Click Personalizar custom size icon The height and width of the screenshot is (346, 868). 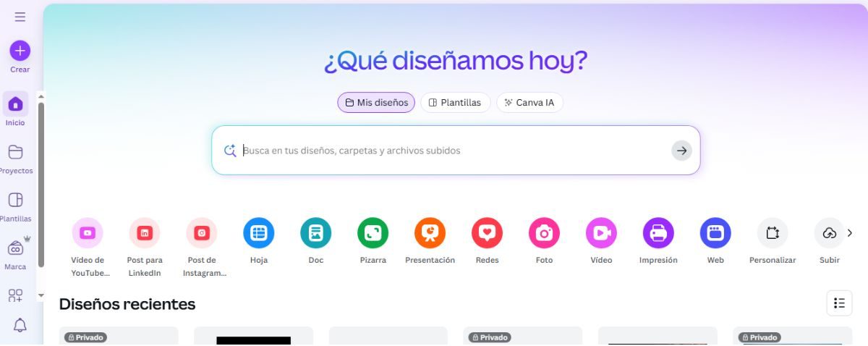point(773,233)
